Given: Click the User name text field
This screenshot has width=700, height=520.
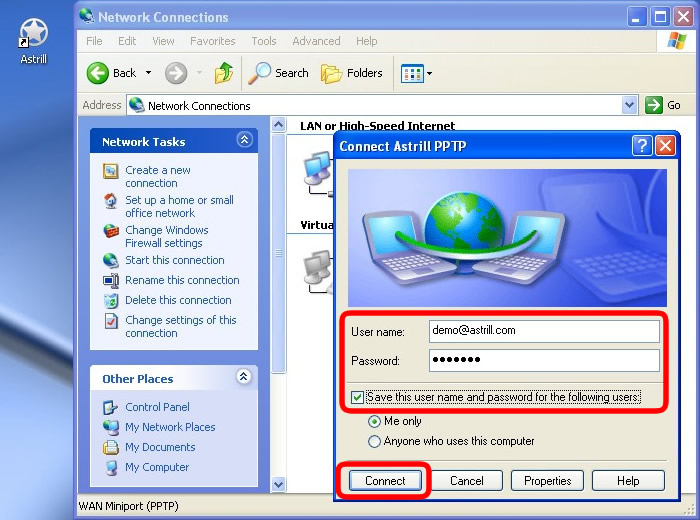Looking at the screenshot, I should tap(544, 330).
